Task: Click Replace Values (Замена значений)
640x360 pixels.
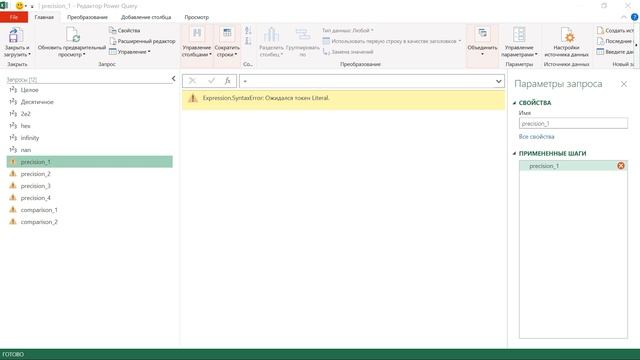Action: click(348, 52)
